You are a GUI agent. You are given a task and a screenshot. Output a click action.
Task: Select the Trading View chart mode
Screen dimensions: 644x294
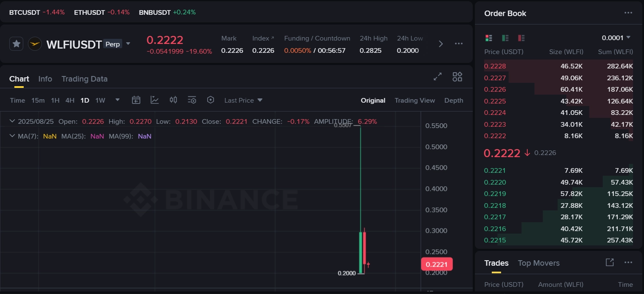[415, 100]
